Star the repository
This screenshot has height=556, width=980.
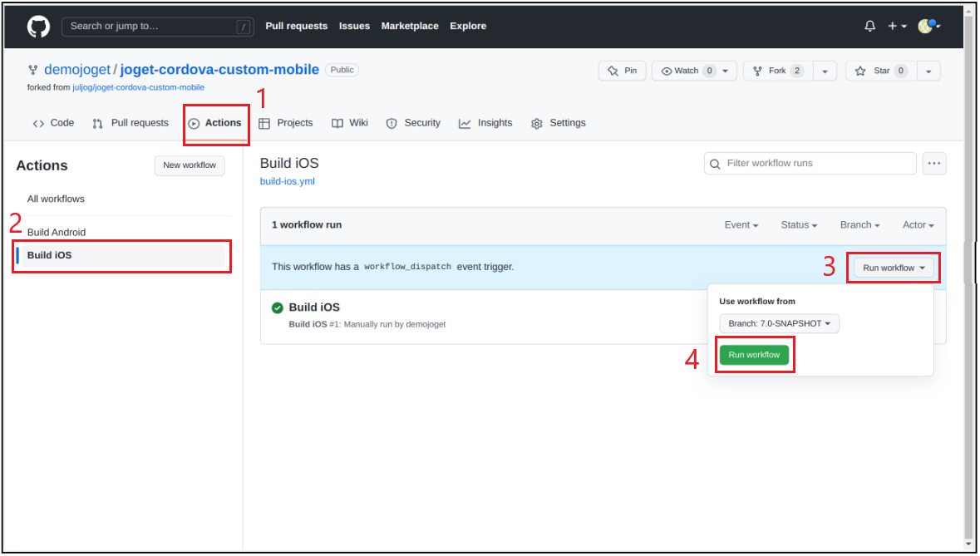[x=881, y=71]
